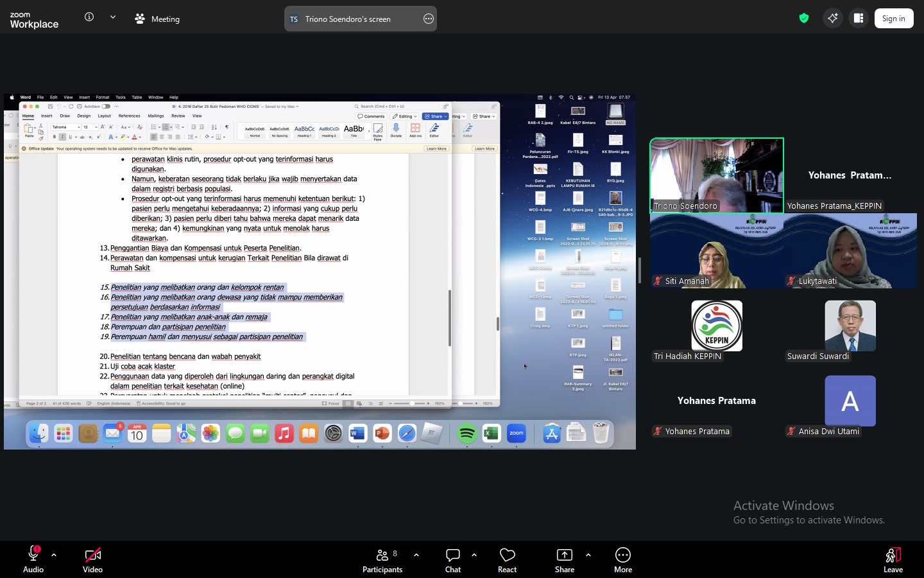924x578 pixels.
Task: Open the meeting information icon
Action: 89,17
